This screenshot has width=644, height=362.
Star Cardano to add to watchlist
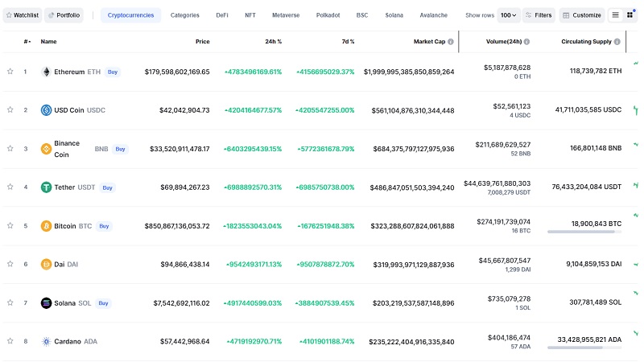coord(10,340)
